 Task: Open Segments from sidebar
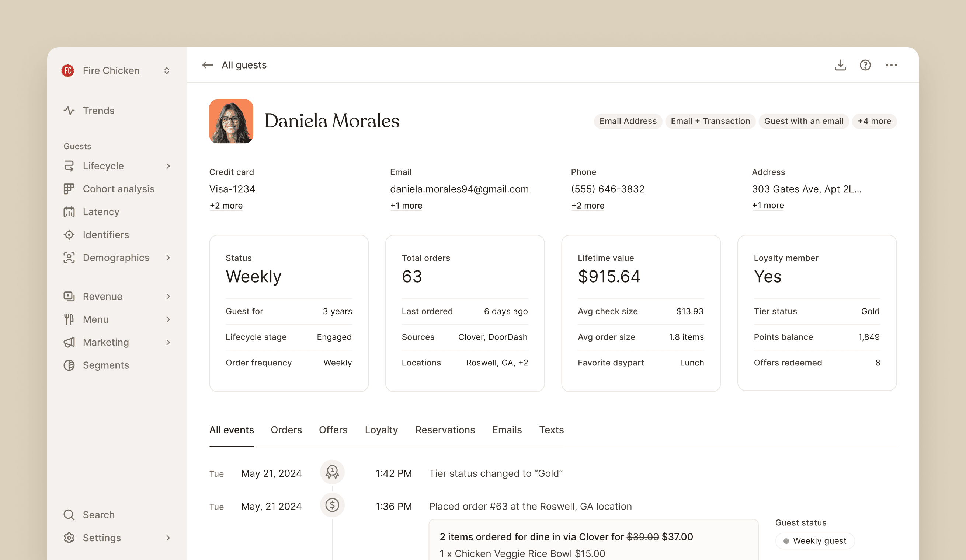[106, 365]
